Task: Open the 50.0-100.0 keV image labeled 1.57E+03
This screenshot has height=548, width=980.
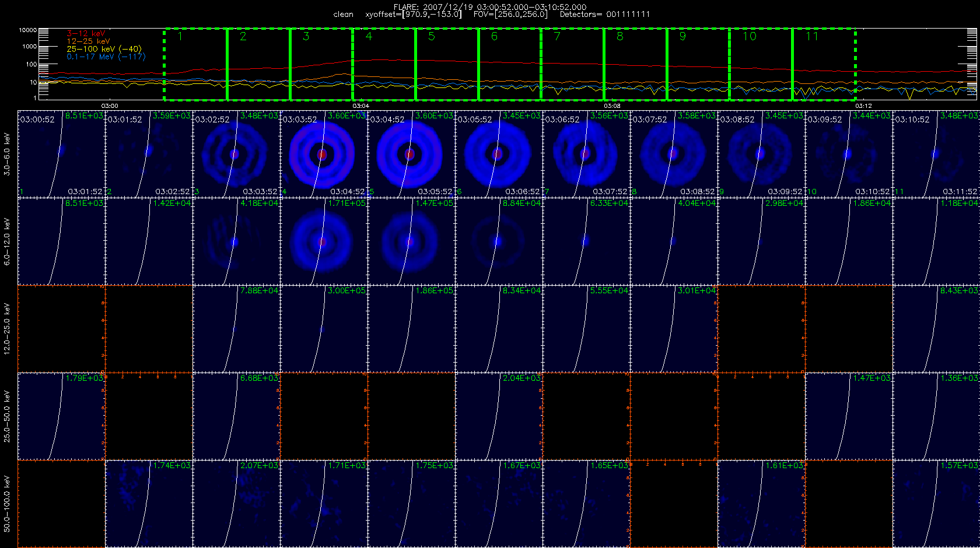Action: 936,504
